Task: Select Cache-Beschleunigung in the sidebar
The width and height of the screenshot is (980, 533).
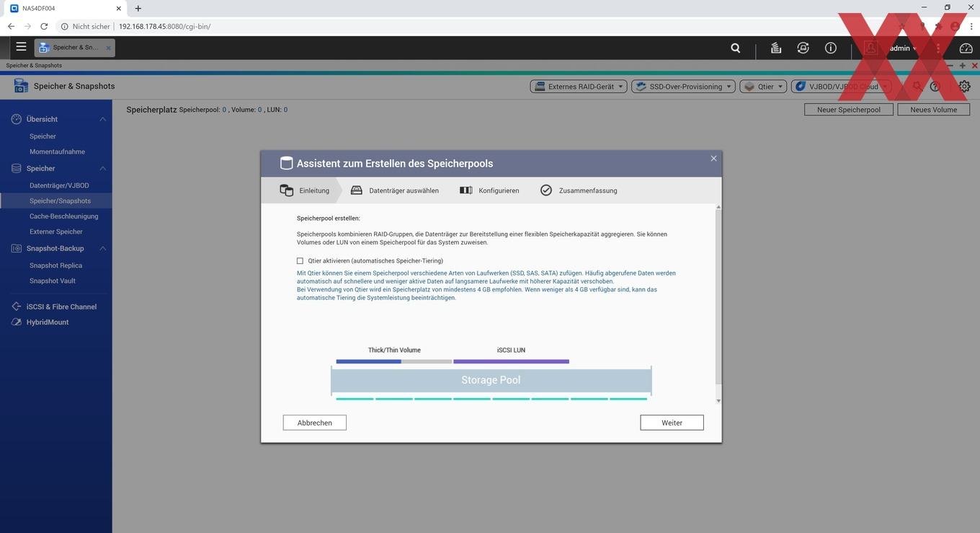Action: [63, 216]
